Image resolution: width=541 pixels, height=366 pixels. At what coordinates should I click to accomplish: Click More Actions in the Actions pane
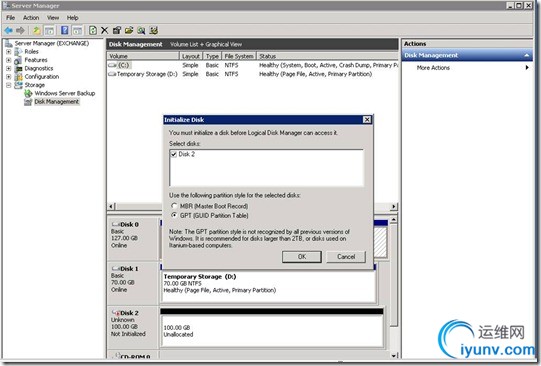pos(433,68)
